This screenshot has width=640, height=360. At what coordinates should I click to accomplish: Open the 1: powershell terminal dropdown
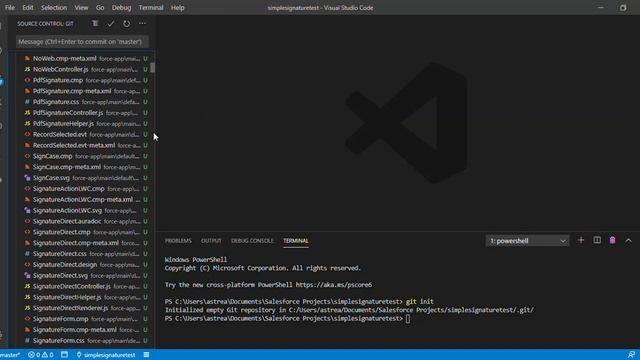click(527, 241)
